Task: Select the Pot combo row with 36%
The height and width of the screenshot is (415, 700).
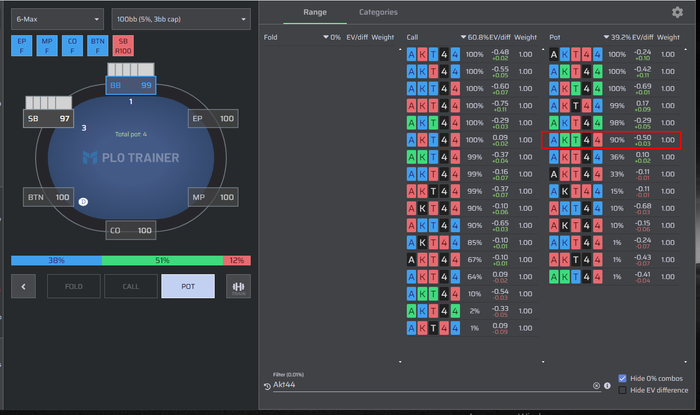Action: [x=614, y=157]
